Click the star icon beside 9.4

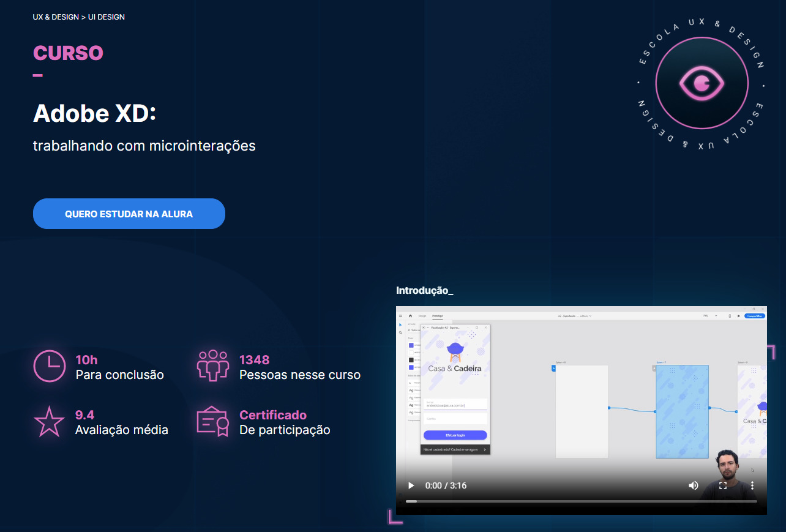click(x=49, y=422)
